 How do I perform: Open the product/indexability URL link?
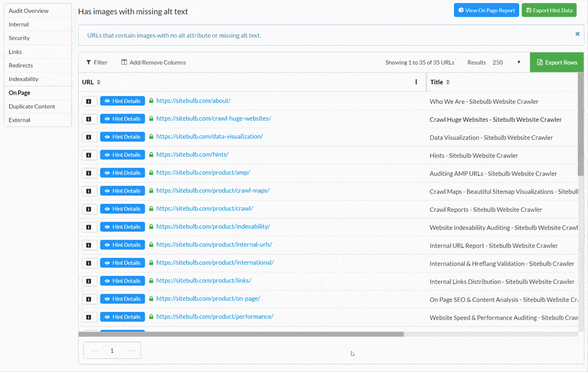213,227
